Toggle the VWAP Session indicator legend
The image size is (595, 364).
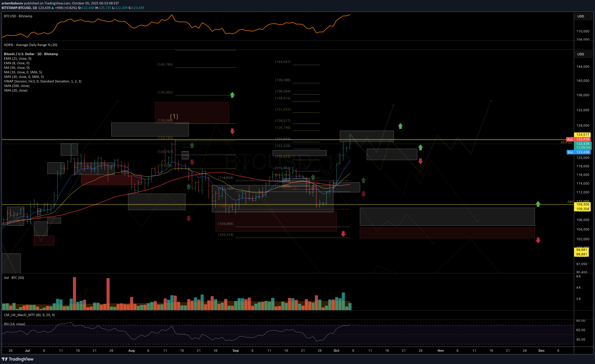43,81
